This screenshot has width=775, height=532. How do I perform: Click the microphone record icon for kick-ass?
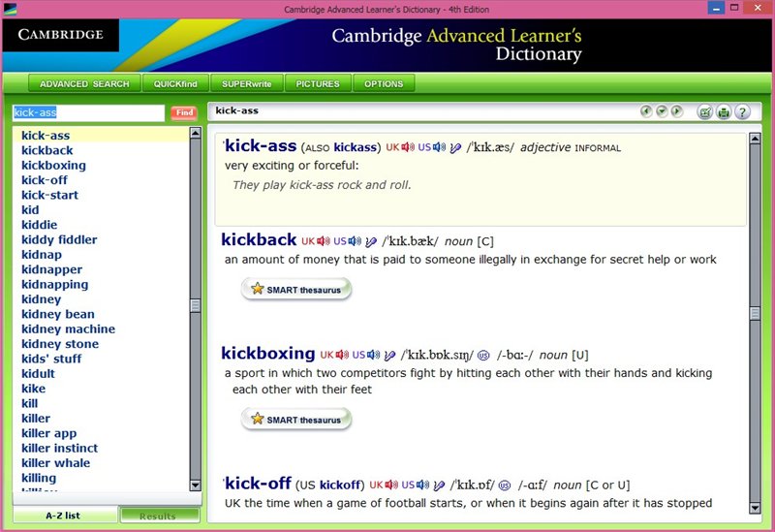[x=455, y=147]
